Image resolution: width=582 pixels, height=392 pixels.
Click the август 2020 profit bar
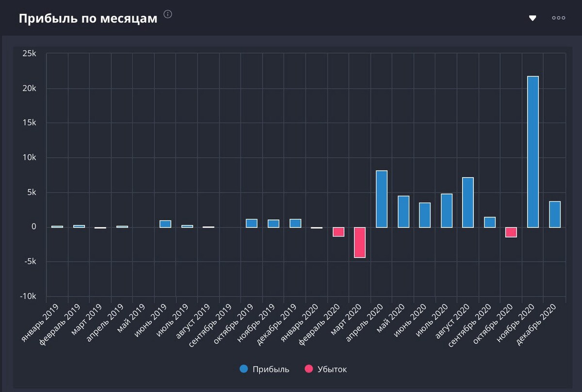pos(468,203)
